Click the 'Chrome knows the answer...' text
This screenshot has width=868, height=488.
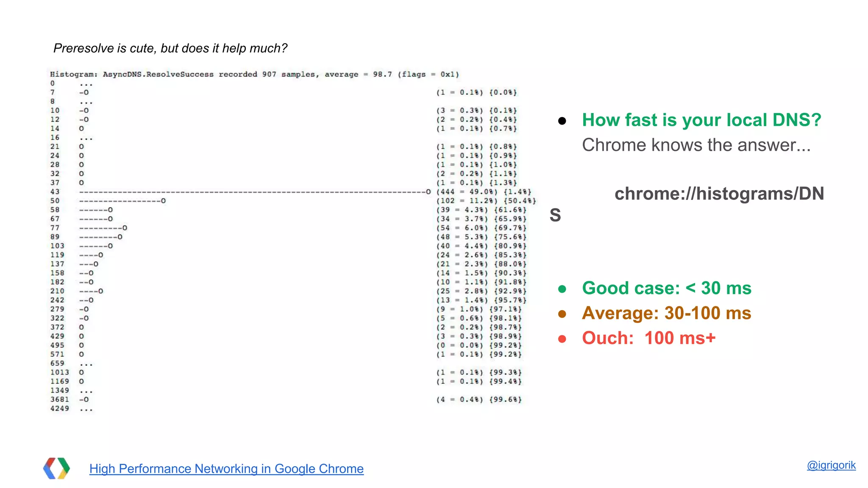(696, 145)
